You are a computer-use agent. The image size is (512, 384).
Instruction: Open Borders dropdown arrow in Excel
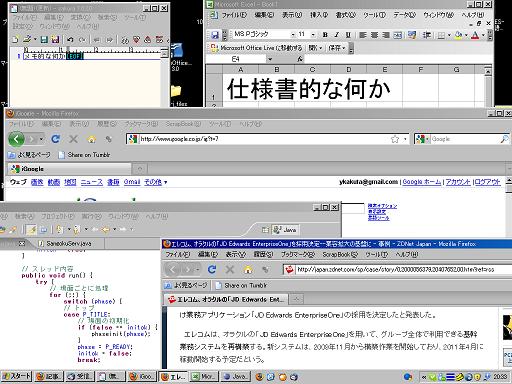(449, 35)
